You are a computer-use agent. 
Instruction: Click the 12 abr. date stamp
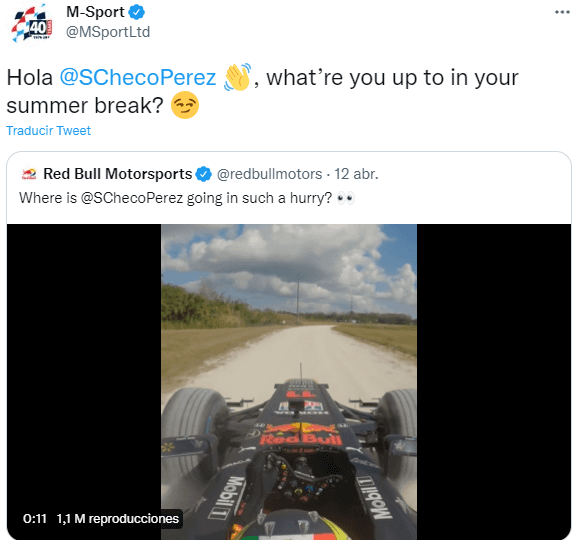point(356,174)
